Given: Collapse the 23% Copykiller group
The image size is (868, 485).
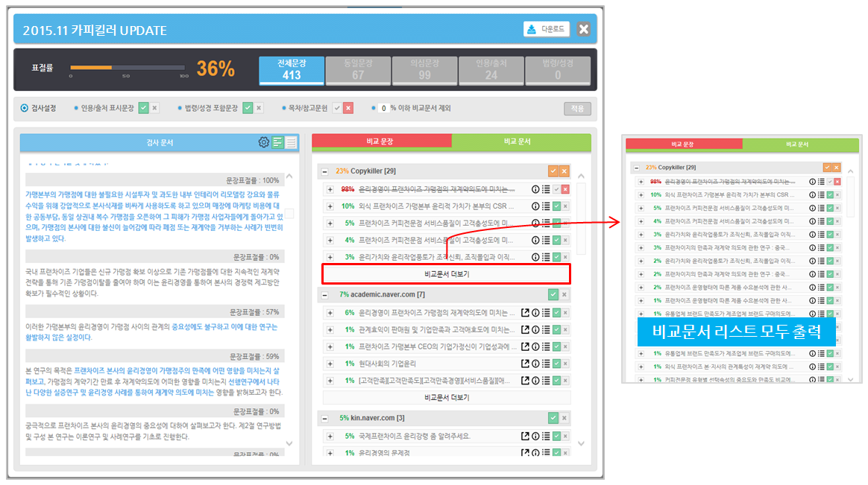Looking at the screenshot, I should point(324,171).
